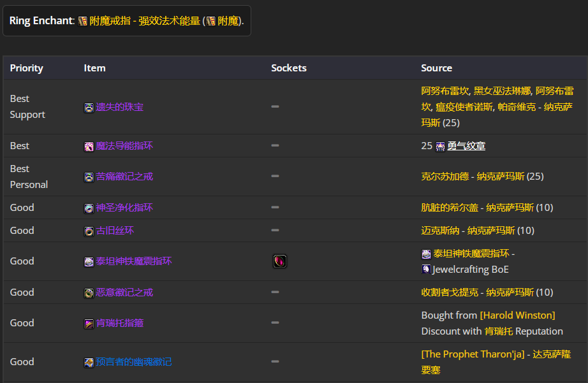Viewport: 588px width, 383px height.
Task: Open the 恶意徽记之戒 item link
Action: [124, 293]
